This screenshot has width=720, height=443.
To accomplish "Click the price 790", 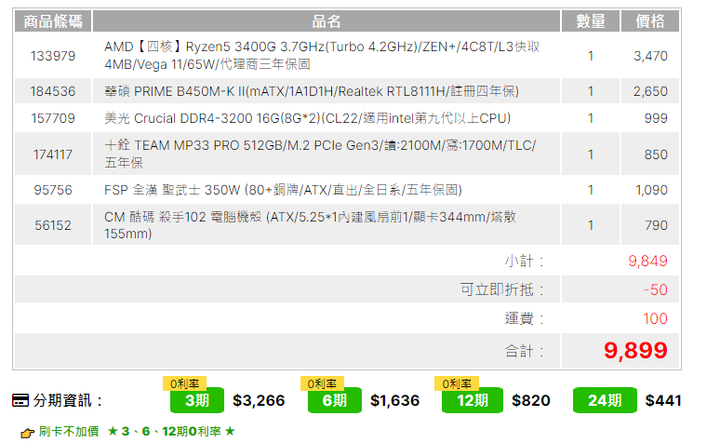I will pos(656,225).
